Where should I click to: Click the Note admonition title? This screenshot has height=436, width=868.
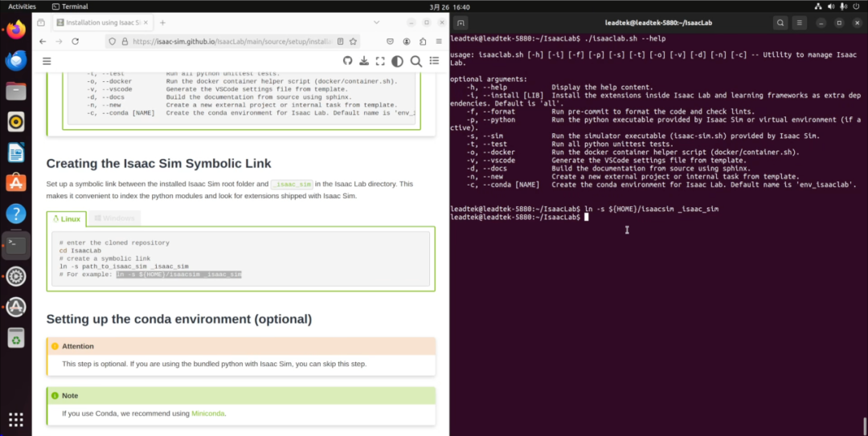pos(70,396)
